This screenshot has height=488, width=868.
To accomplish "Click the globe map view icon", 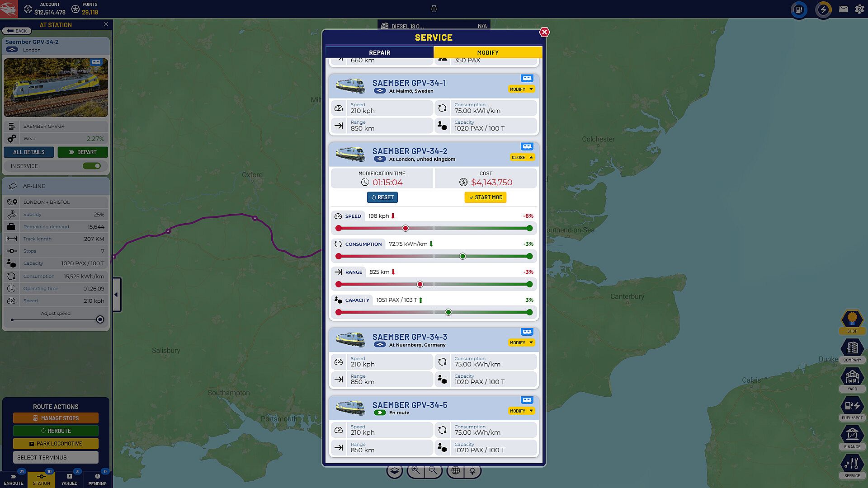I will pos(455,471).
